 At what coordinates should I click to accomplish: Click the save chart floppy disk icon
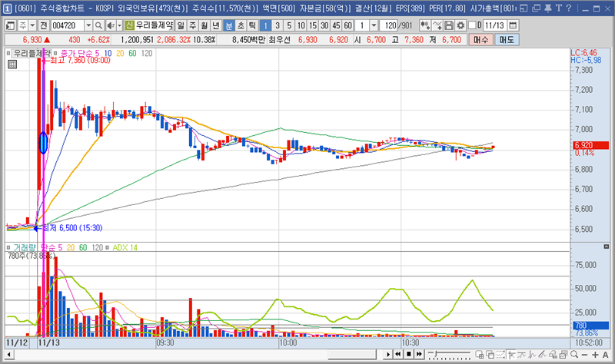[450, 25]
